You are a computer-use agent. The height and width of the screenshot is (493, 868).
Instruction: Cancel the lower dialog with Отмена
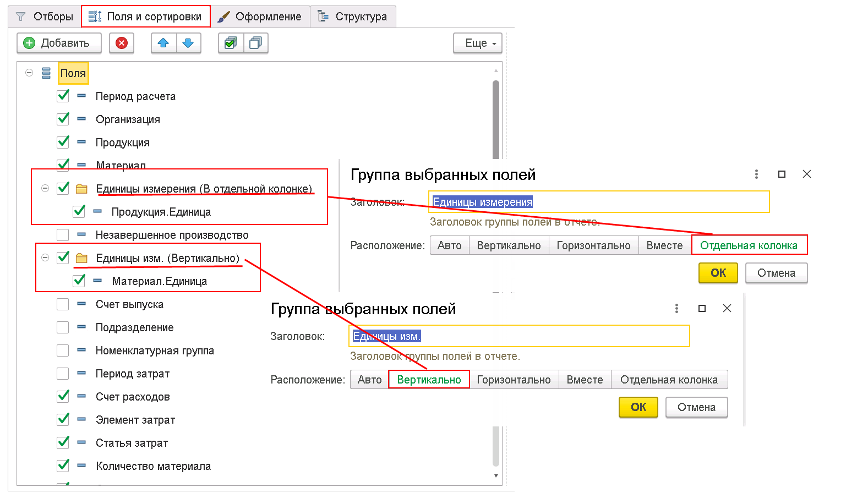click(x=696, y=407)
